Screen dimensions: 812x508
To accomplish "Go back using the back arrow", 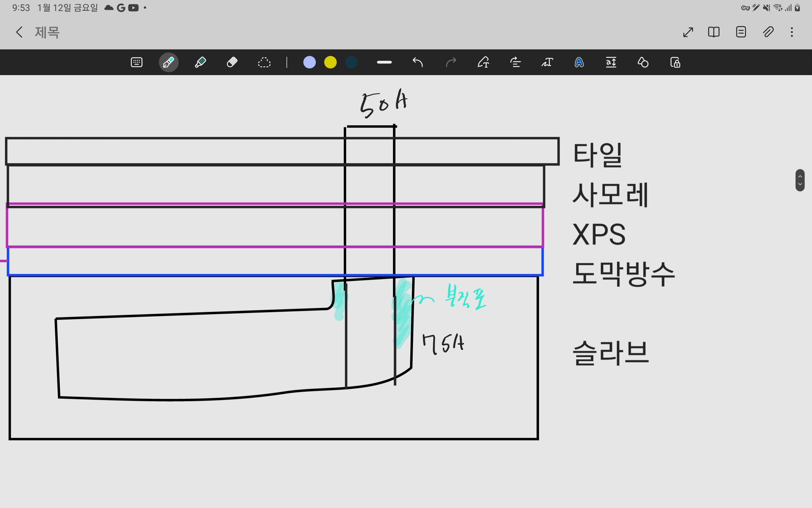I will pos(19,32).
